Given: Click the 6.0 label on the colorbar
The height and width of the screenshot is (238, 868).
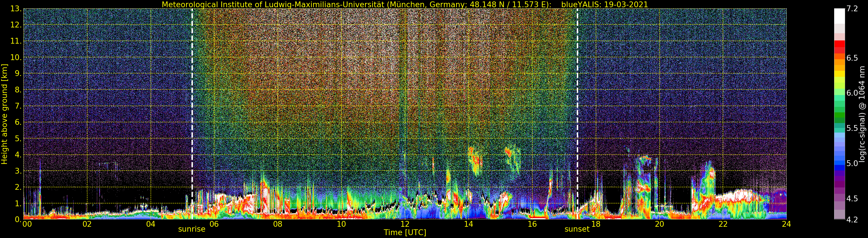Looking at the screenshot, I should pyautogui.click(x=852, y=93).
